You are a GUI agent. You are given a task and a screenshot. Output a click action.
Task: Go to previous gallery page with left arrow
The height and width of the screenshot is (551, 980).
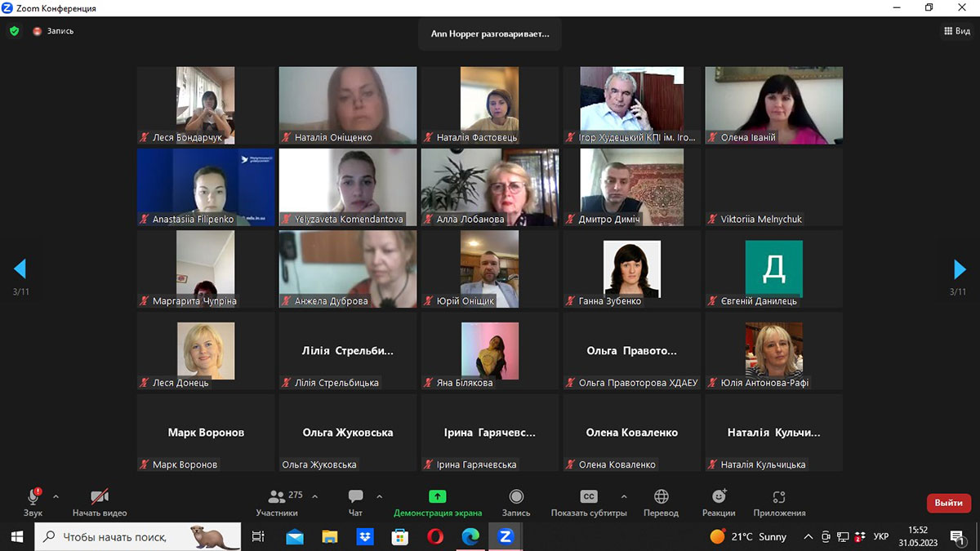point(20,269)
